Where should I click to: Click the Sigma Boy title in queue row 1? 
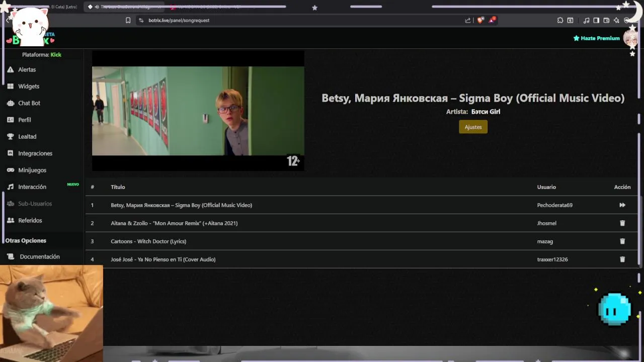[181, 205]
